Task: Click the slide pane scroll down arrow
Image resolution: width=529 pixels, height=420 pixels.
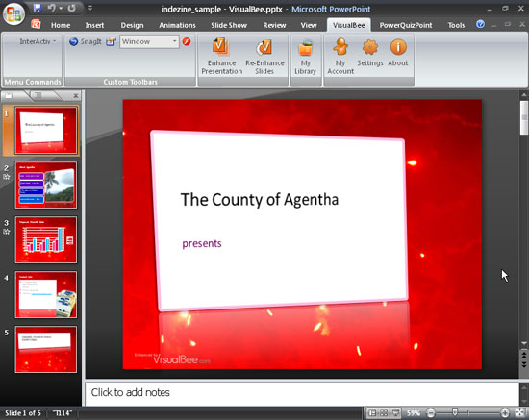Action: coord(524,343)
